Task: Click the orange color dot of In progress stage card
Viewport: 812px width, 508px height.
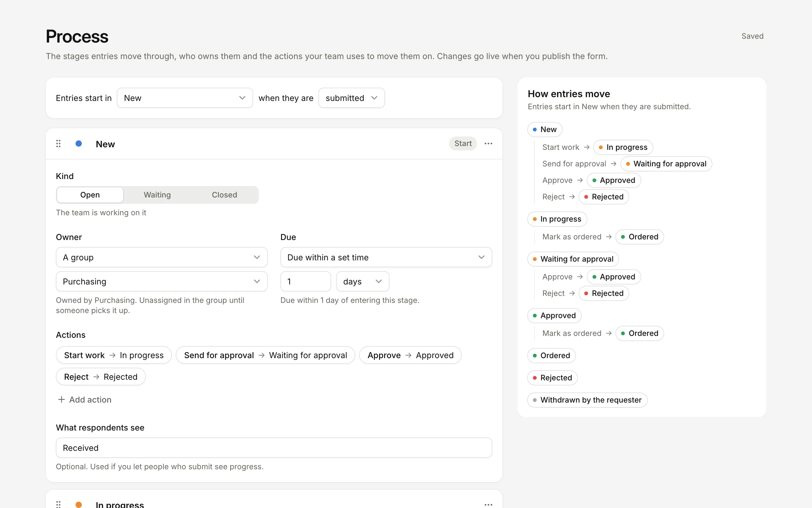Action: pos(79,504)
